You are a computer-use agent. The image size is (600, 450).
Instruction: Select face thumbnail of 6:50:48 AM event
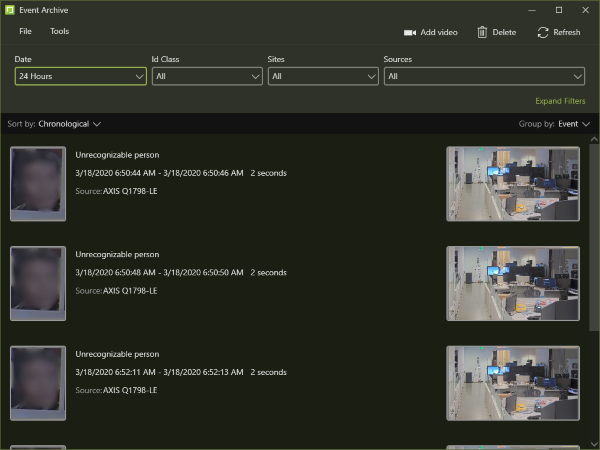click(38, 283)
